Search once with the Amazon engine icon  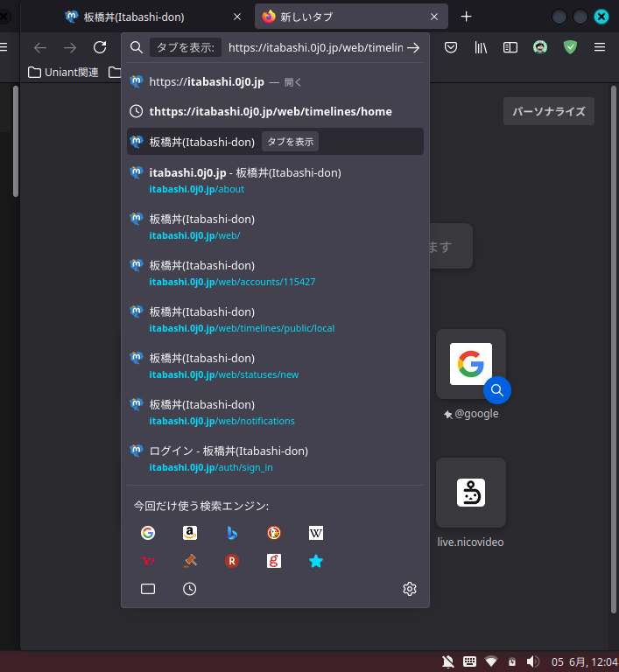click(x=190, y=533)
